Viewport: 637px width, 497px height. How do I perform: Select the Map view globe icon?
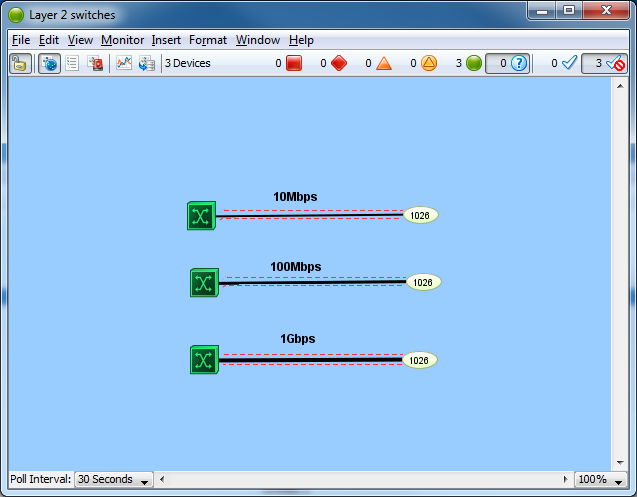point(50,63)
